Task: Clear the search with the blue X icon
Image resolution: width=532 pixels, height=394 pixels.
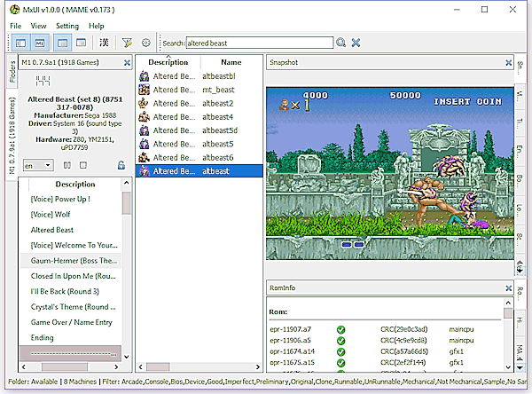Action: coord(356,43)
